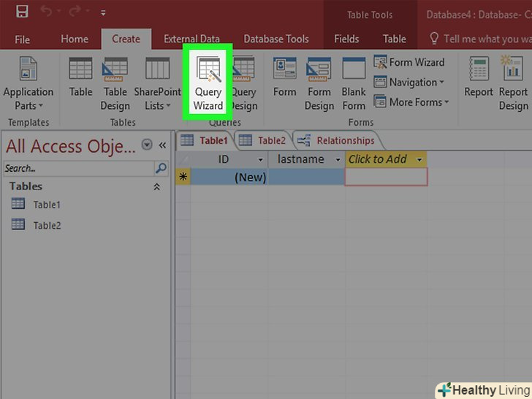Click the (New) ID cell
The width and height of the screenshot is (532, 399).
coord(229,177)
